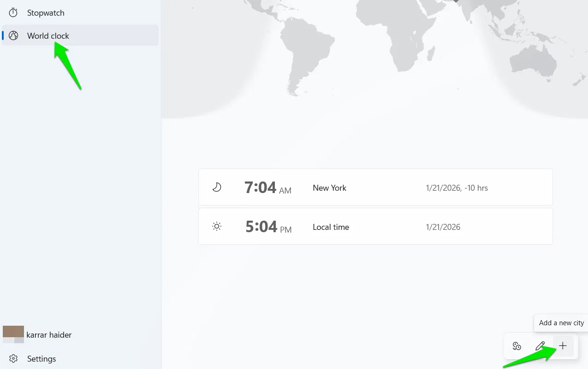
Task: Click the 5:04 PM Local time display
Action: (x=268, y=226)
